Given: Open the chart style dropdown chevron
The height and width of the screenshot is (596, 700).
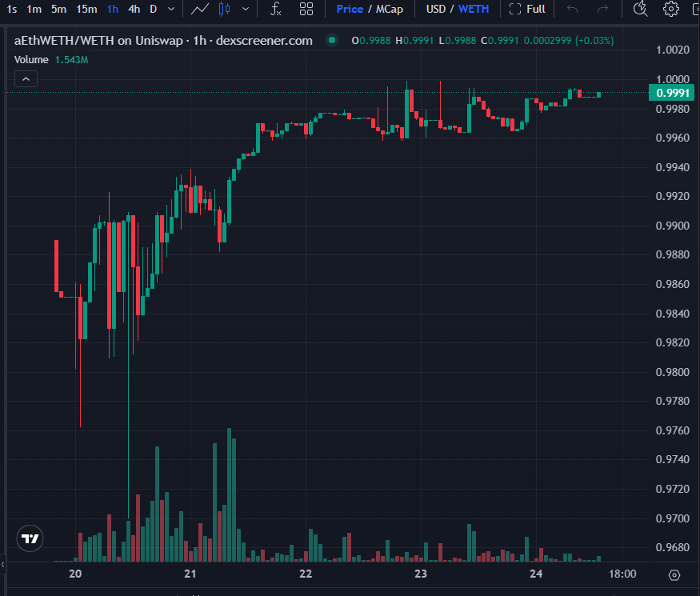Looking at the screenshot, I should [246, 9].
